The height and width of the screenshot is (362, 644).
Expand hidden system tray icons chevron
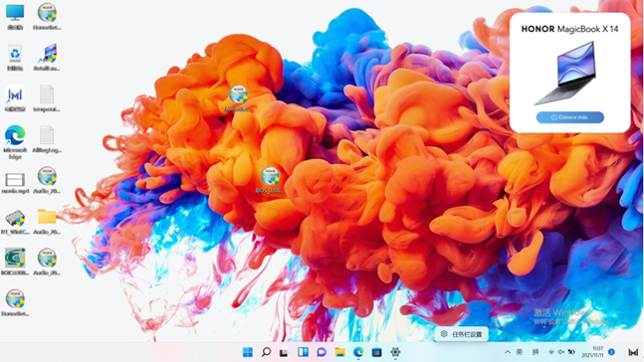(508, 352)
